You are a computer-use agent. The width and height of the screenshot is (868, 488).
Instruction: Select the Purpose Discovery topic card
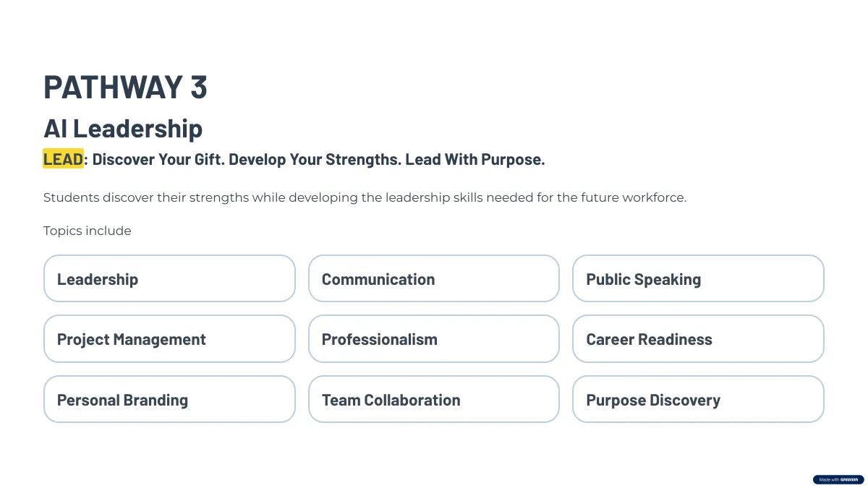(x=698, y=399)
